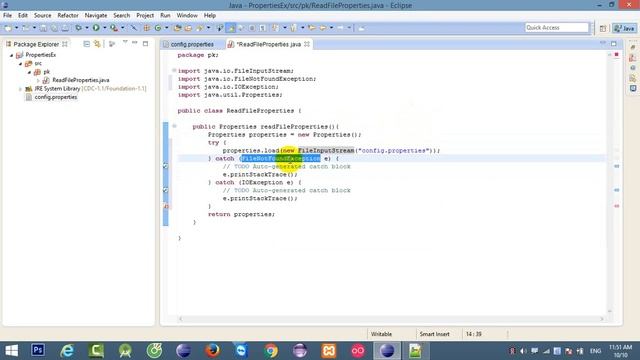Open the Navigate menu

[x=96, y=16]
